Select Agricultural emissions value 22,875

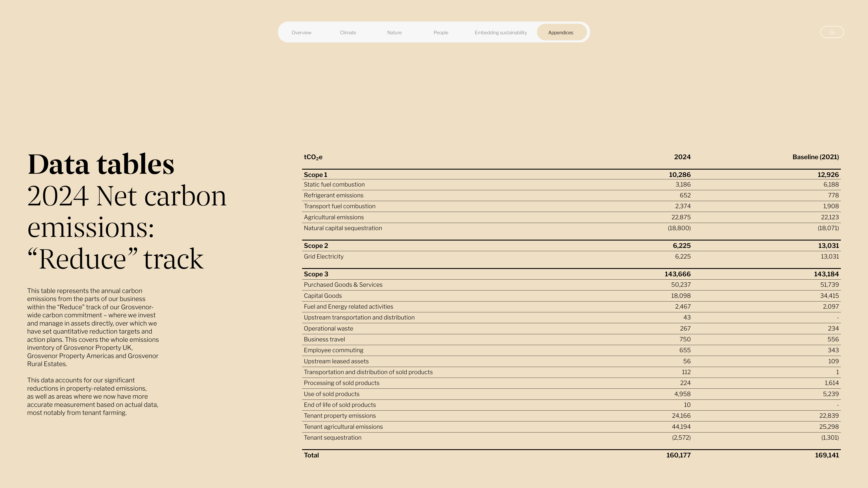click(681, 217)
